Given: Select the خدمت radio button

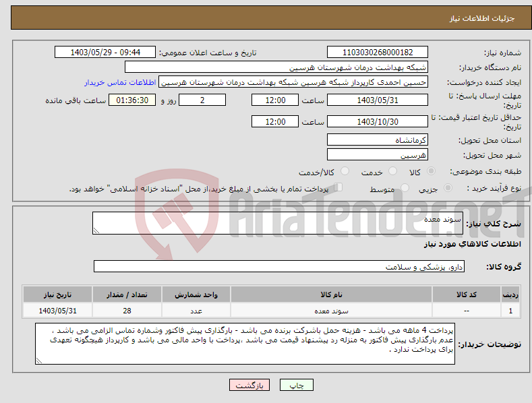Looking at the screenshot, I should pyautogui.click(x=392, y=171).
